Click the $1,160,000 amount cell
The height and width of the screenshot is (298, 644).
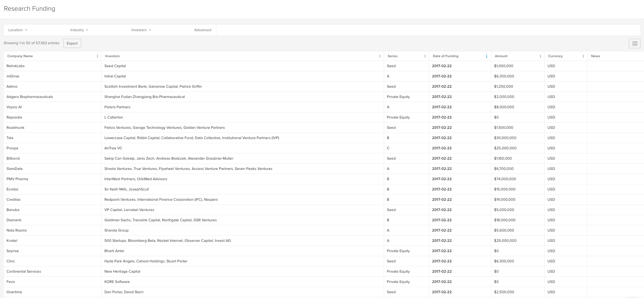click(518, 158)
